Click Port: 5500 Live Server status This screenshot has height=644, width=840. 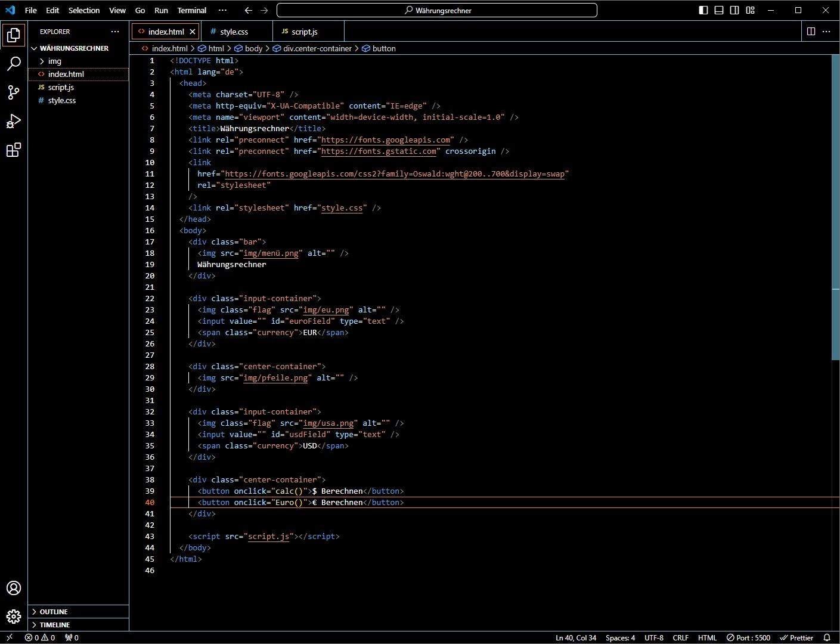tap(748, 637)
